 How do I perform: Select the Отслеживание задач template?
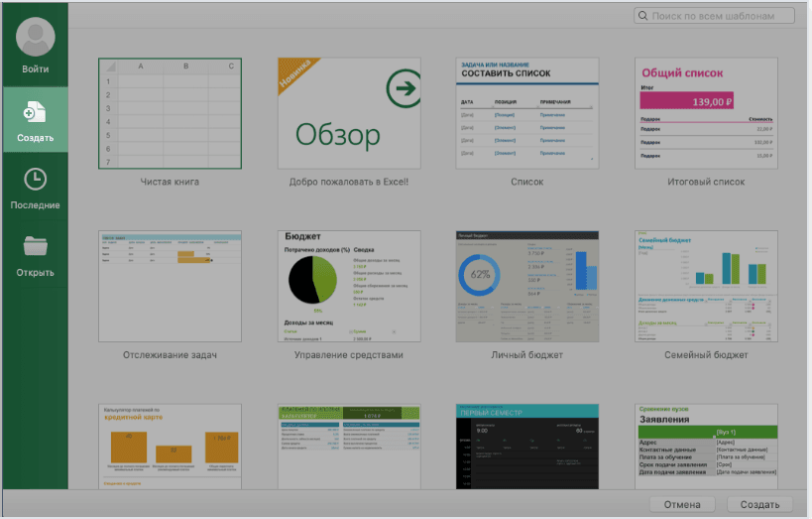tap(170, 286)
